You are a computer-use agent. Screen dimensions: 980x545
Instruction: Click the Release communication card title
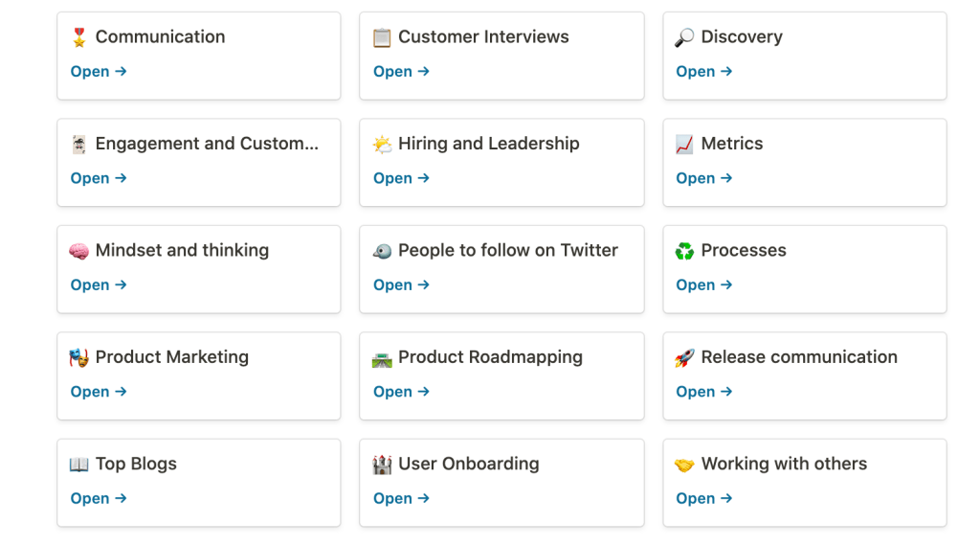click(x=799, y=357)
